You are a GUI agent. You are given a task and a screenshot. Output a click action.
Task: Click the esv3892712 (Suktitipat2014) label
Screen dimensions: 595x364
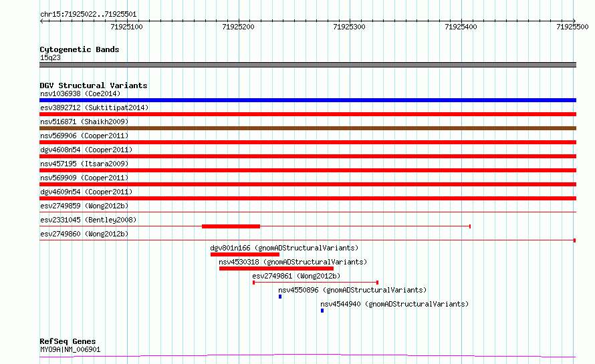point(94,108)
